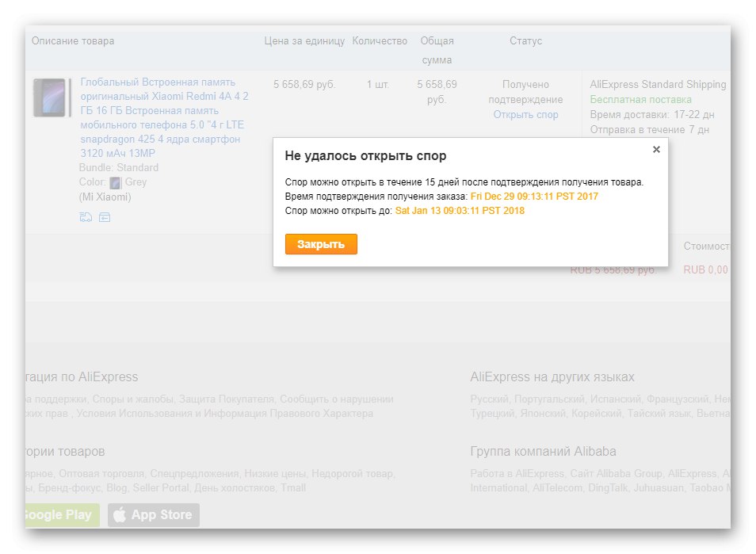This screenshot has height=554, width=756.
Task: Switch site language to Русский
Action: pos(488,399)
